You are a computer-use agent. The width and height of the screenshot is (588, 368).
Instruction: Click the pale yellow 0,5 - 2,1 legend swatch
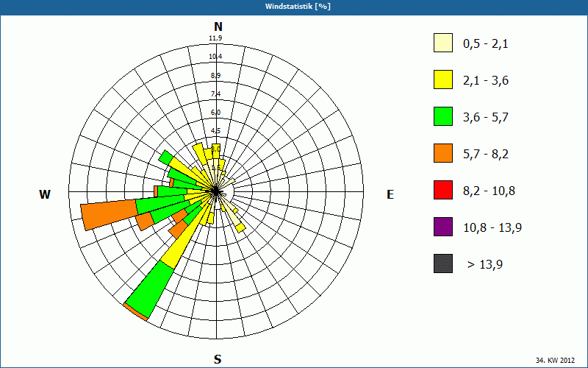click(443, 43)
